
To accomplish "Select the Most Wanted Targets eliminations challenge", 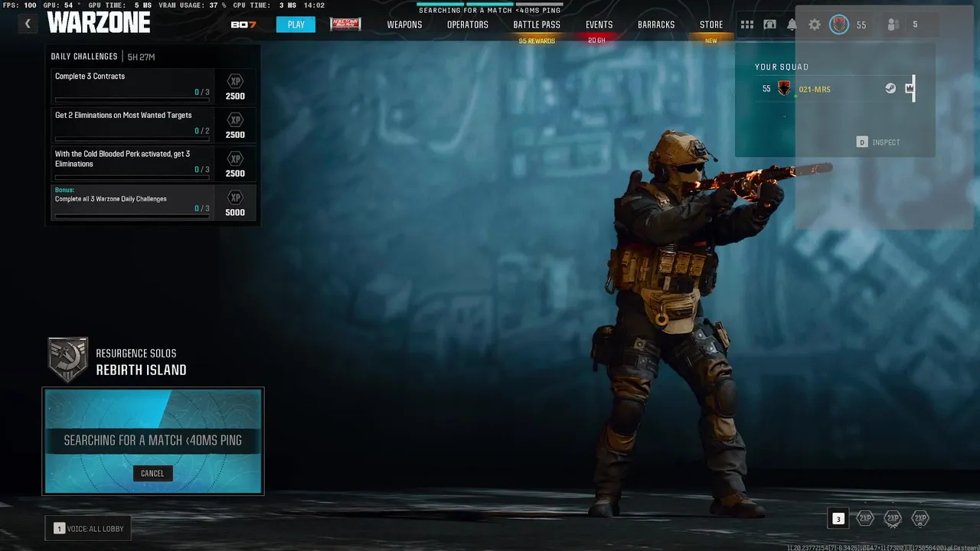I will (153, 125).
